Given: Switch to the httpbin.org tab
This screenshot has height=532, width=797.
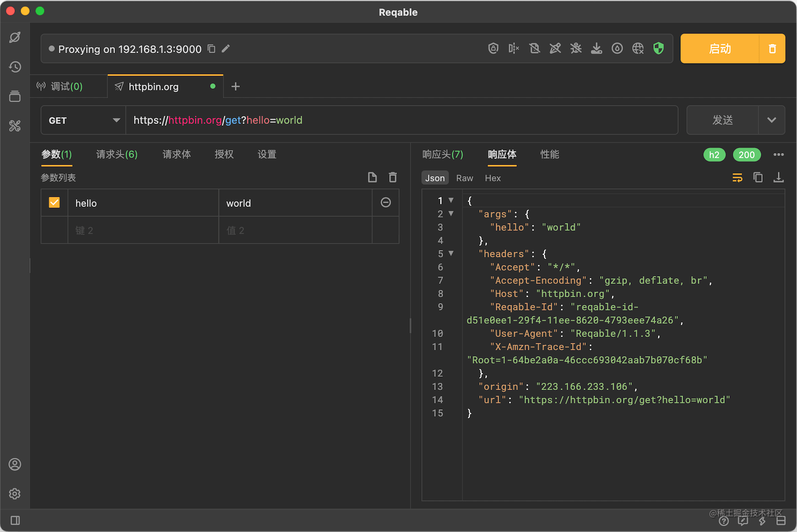Looking at the screenshot, I should (154, 87).
